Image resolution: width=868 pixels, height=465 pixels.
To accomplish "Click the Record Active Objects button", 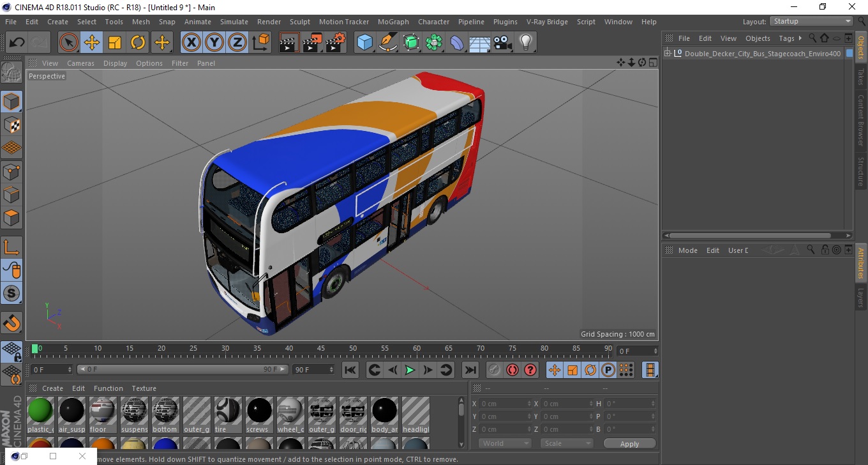I will [x=495, y=370].
